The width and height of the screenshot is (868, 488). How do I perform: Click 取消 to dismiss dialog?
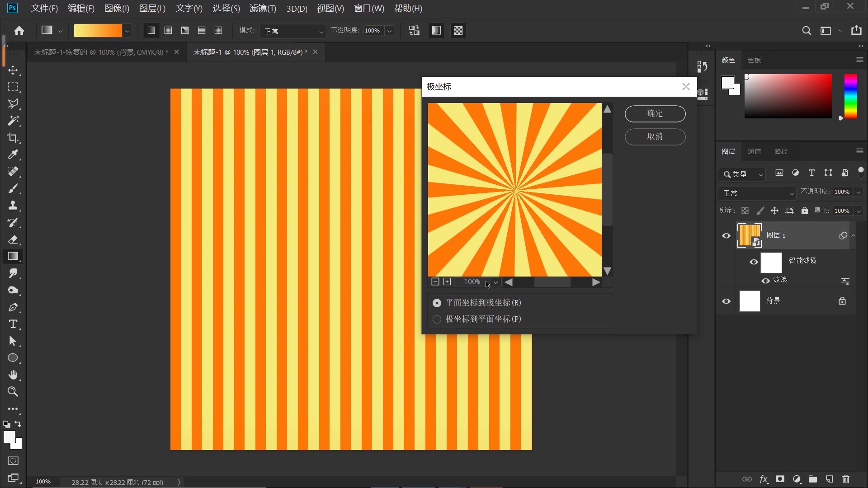click(655, 136)
